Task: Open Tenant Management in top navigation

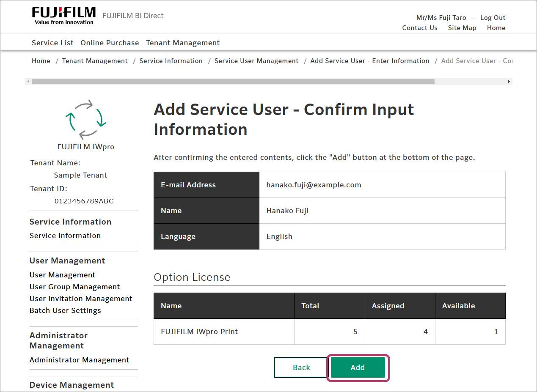Action: click(x=183, y=43)
